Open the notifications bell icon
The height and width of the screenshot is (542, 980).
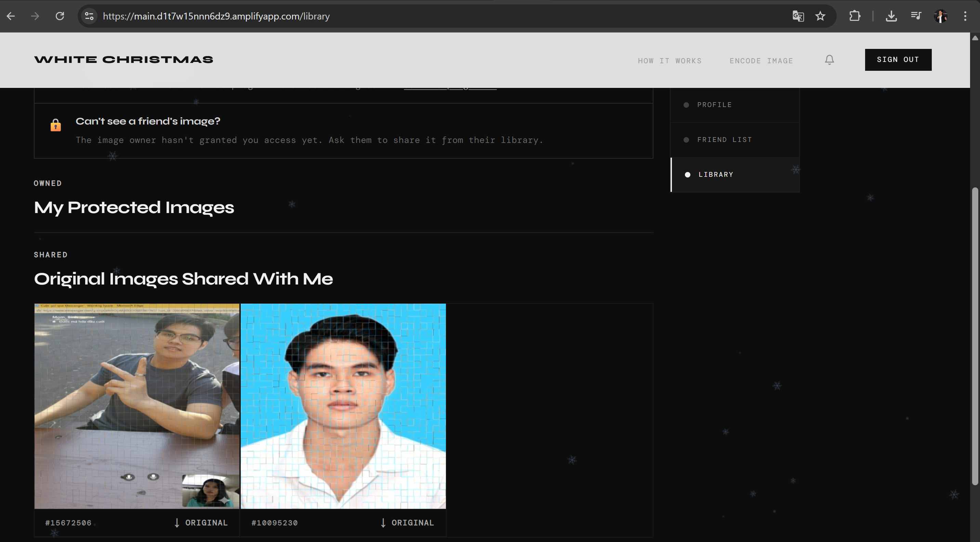829,60
